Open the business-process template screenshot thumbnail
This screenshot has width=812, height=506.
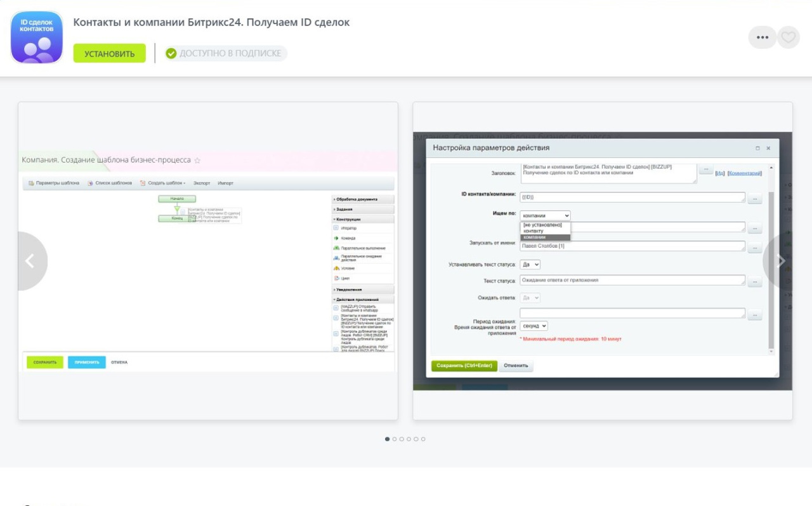click(x=208, y=261)
